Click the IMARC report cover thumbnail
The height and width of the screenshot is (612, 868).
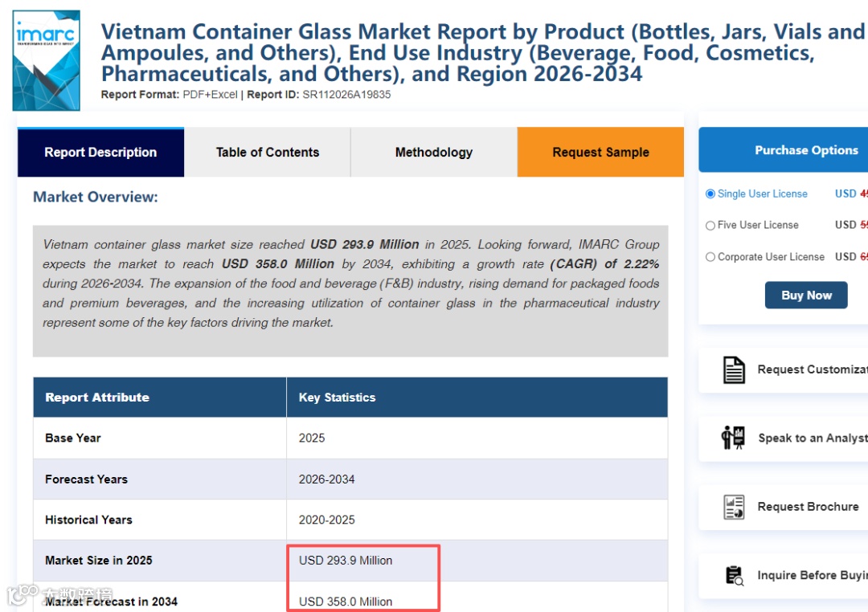[47, 60]
